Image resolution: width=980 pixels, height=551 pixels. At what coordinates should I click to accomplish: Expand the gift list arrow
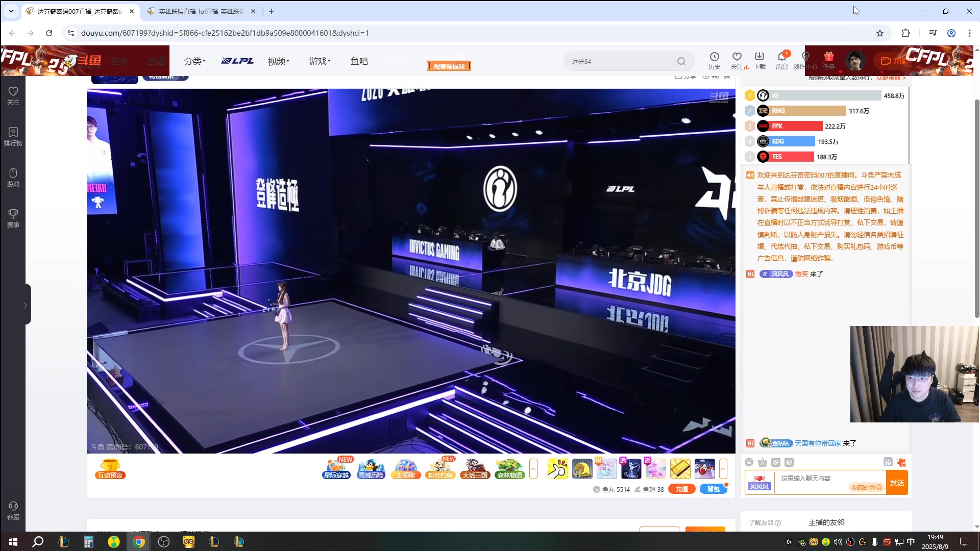pos(723,469)
